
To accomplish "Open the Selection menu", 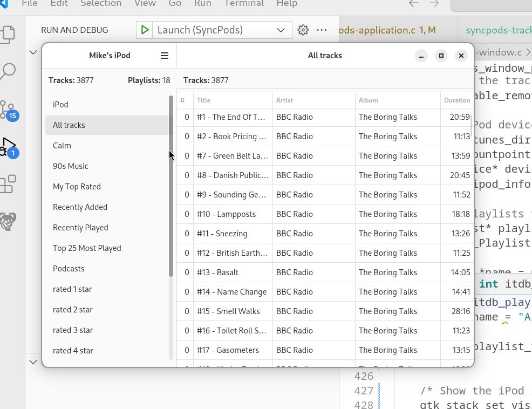I will point(101,3).
